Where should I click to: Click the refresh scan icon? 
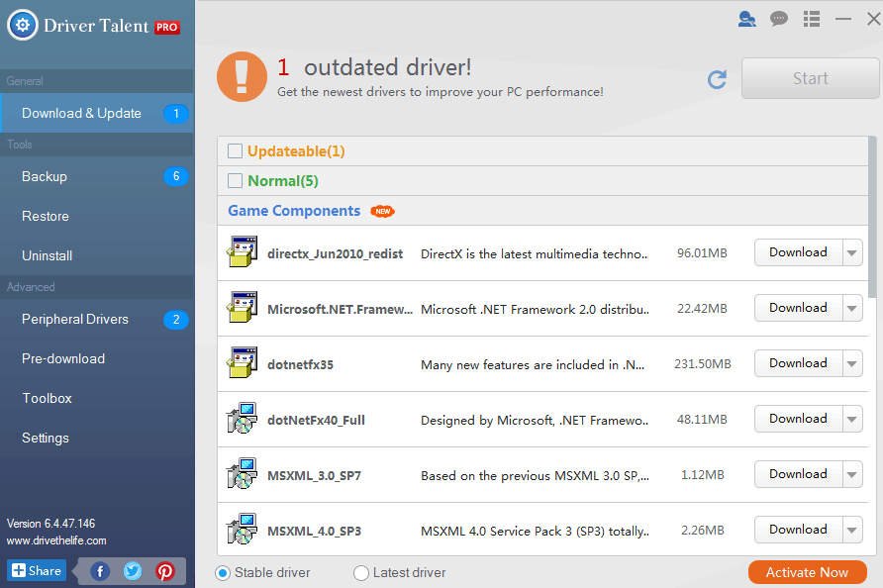click(x=717, y=79)
